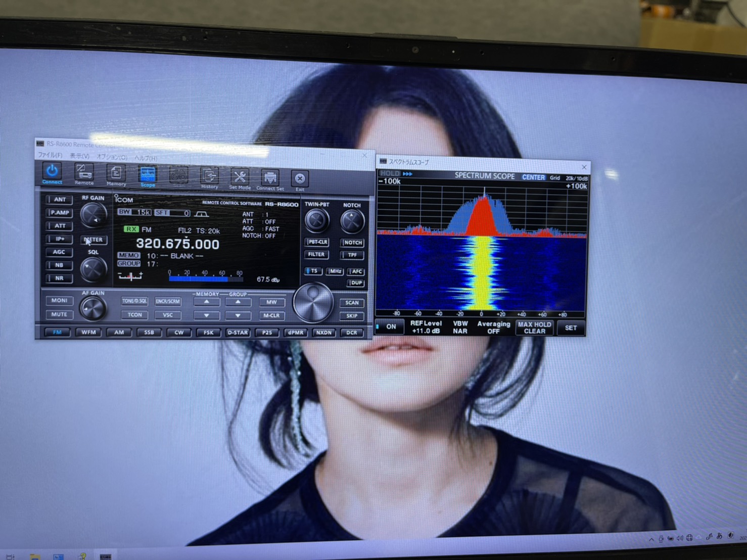This screenshot has width=747, height=560.
Task: Toggle the NOTCH button under the knob
Action: click(352, 243)
